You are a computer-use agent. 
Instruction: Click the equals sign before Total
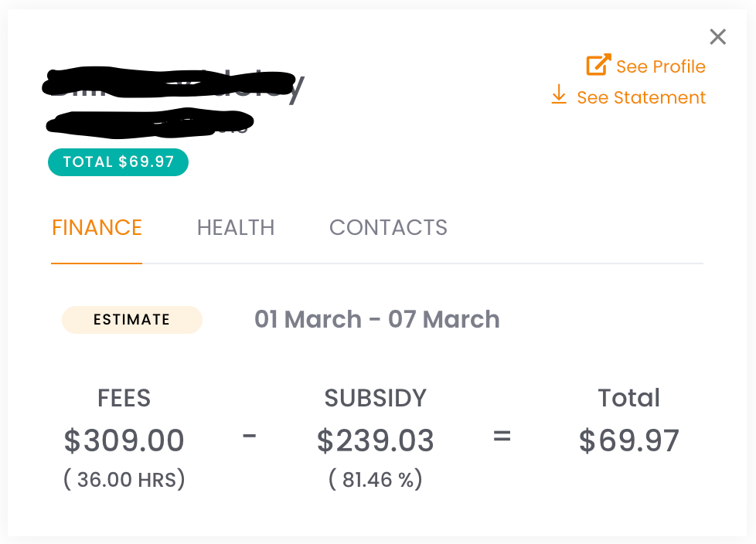502,437
